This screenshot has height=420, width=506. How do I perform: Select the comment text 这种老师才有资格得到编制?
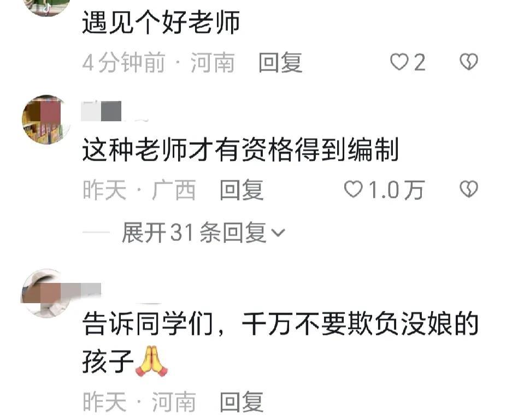[240, 149]
